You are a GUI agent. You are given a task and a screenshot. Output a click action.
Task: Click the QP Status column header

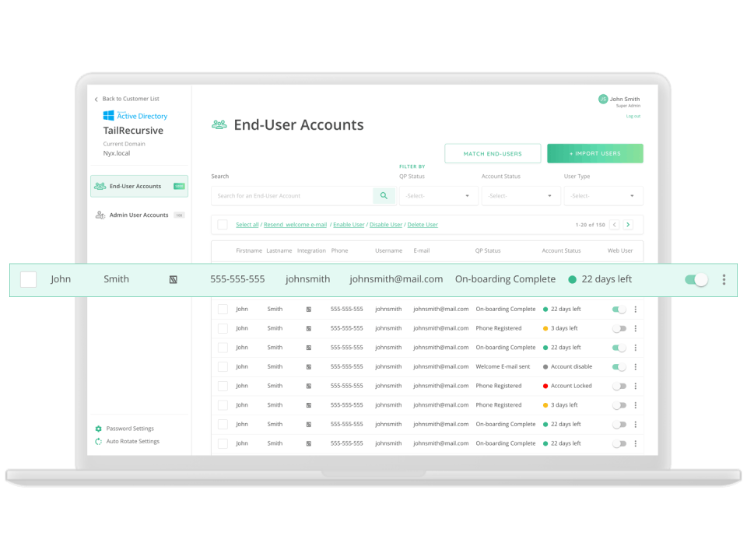click(x=488, y=250)
